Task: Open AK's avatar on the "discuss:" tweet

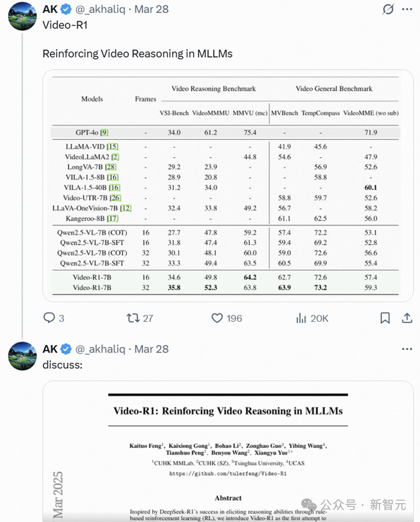Action: click(22, 355)
